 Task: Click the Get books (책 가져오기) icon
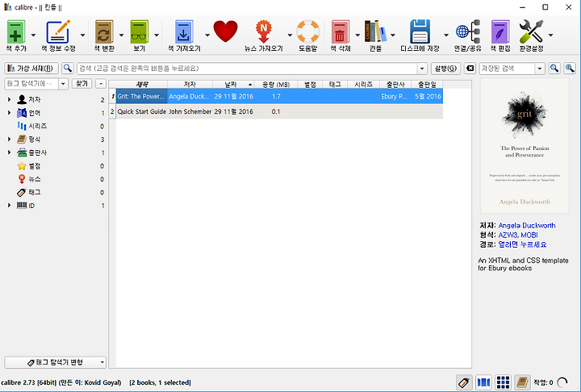tap(184, 32)
